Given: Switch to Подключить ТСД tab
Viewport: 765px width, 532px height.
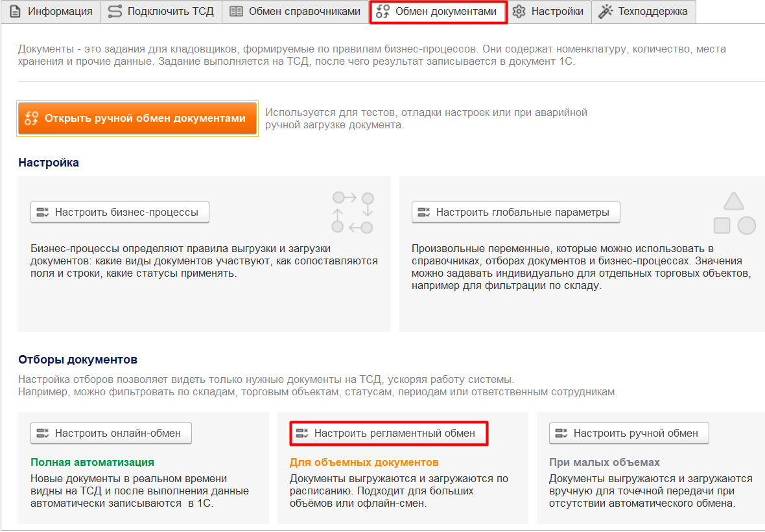Looking at the screenshot, I should click(x=161, y=12).
